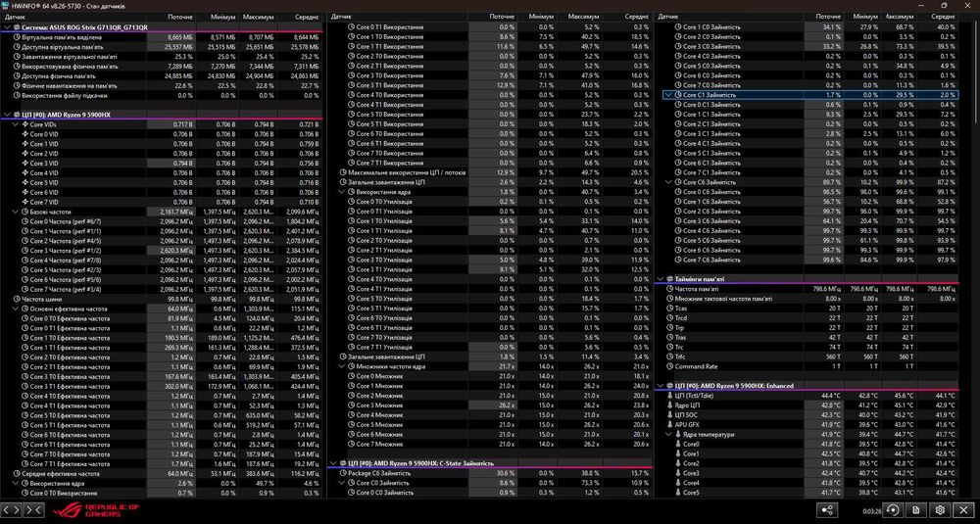The width and height of the screenshot is (980, 524).
Task: Click the system chip icon beside ASUS ROG Strix
Action: pyautogui.click(x=17, y=28)
